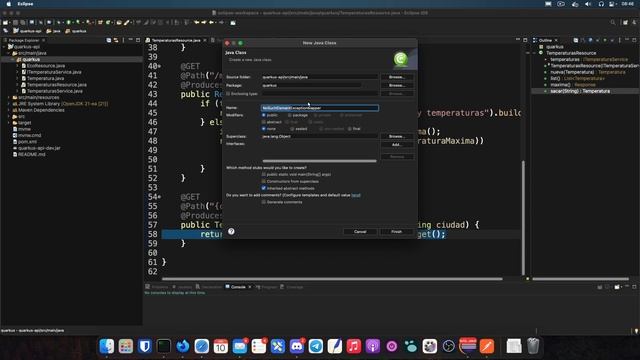Click the search magnifier in Eclipse toolbar
Image resolution: width=640 pixels, height=360 pixels.
click(613, 22)
